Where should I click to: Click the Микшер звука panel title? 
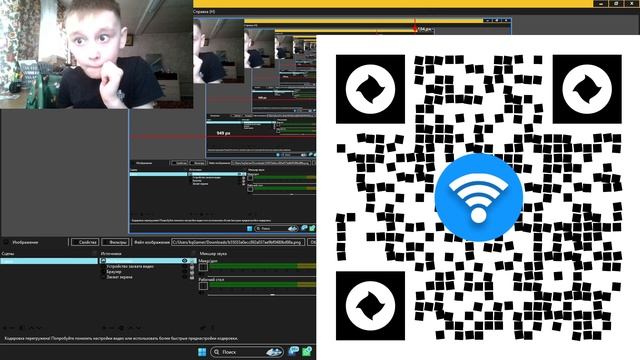coord(213,253)
